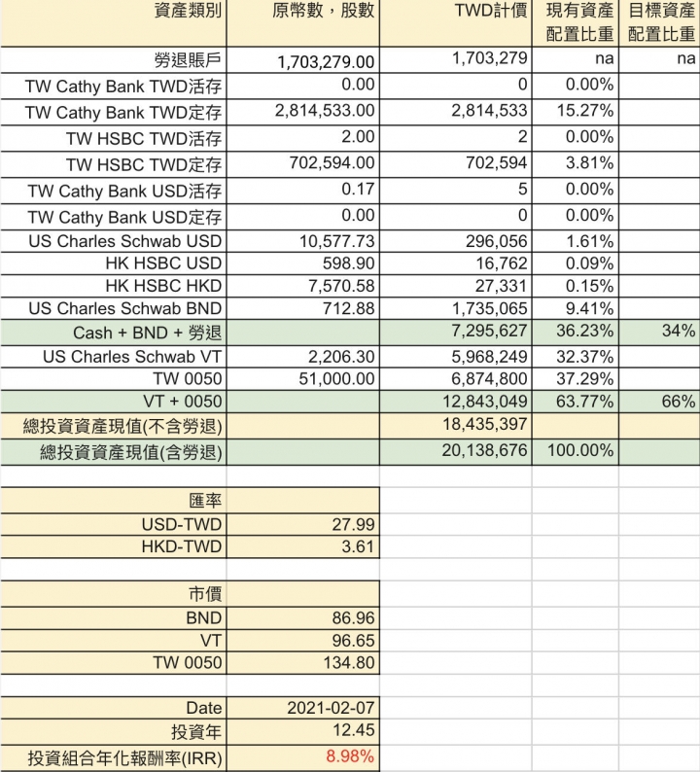Click the 32.37% allocation cell
The image size is (700, 772).
[576, 357]
